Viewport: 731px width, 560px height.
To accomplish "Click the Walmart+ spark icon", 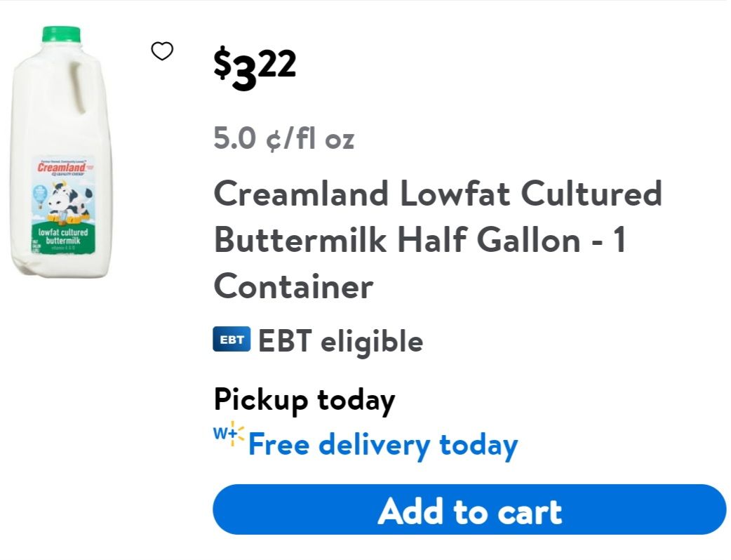I will tap(229, 434).
